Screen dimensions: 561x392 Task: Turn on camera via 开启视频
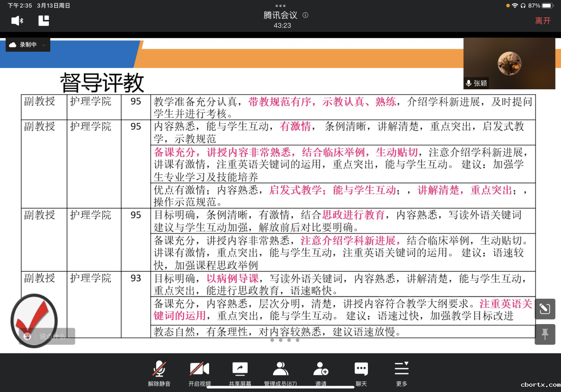pyautogui.click(x=199, y=372)
